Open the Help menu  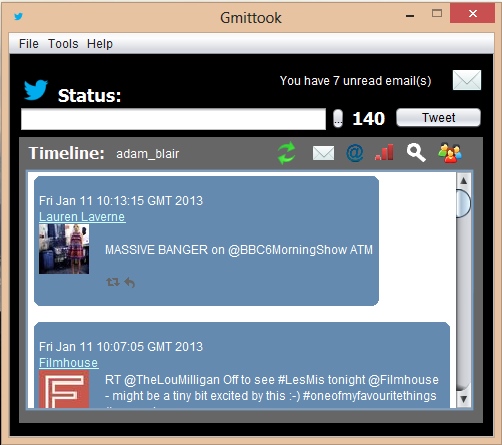pyautogui.click(x=100, y=44)
